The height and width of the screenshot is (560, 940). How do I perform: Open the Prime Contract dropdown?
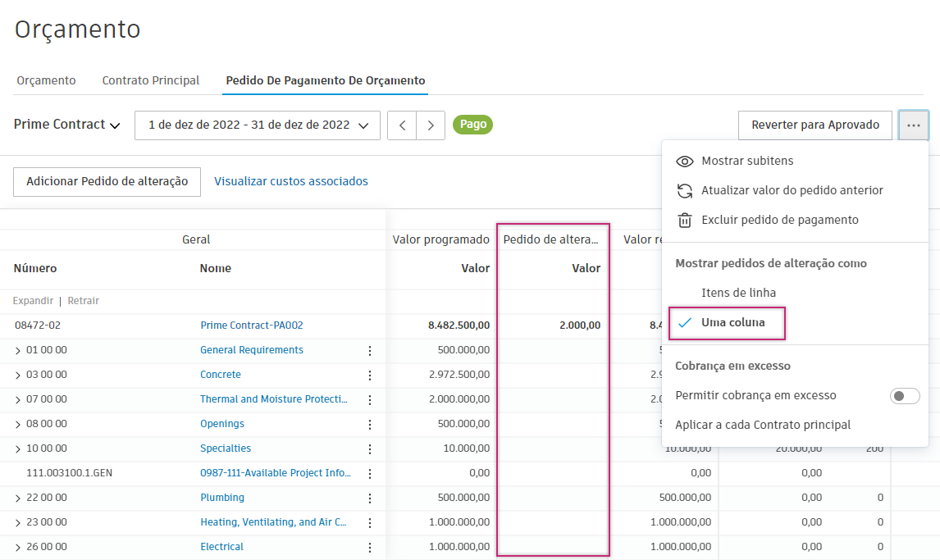[x=66, y=125]
